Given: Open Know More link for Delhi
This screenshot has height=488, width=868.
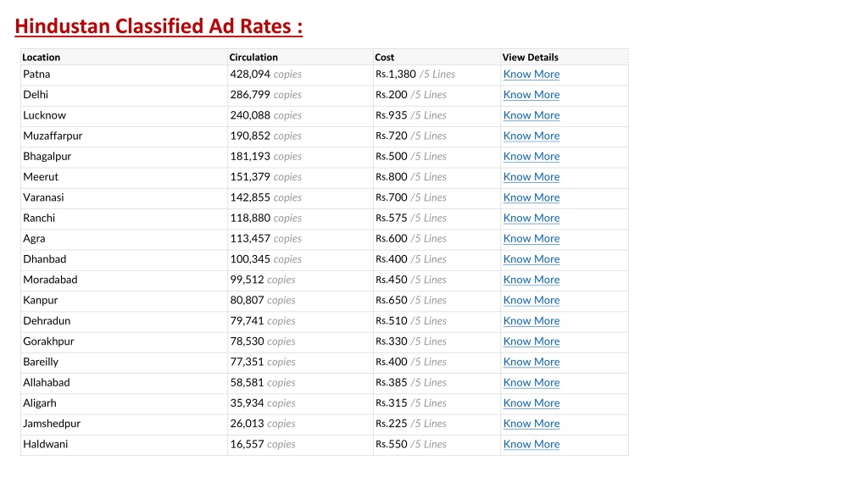Looking at the screenshot, I should click(531, 95).
